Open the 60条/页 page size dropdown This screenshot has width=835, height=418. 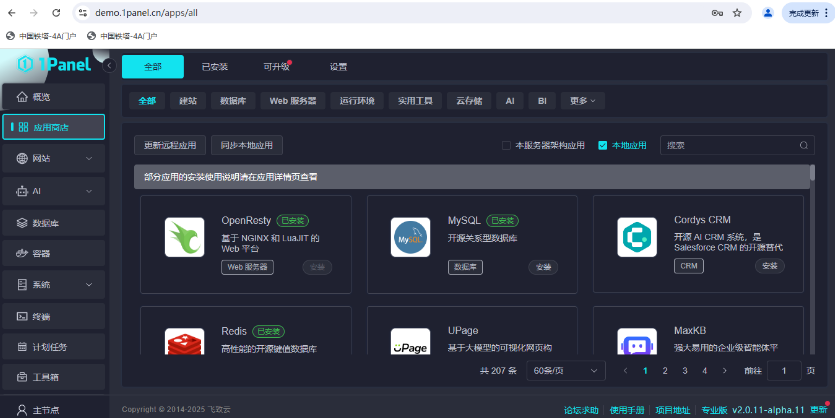[x=566, y=371]
